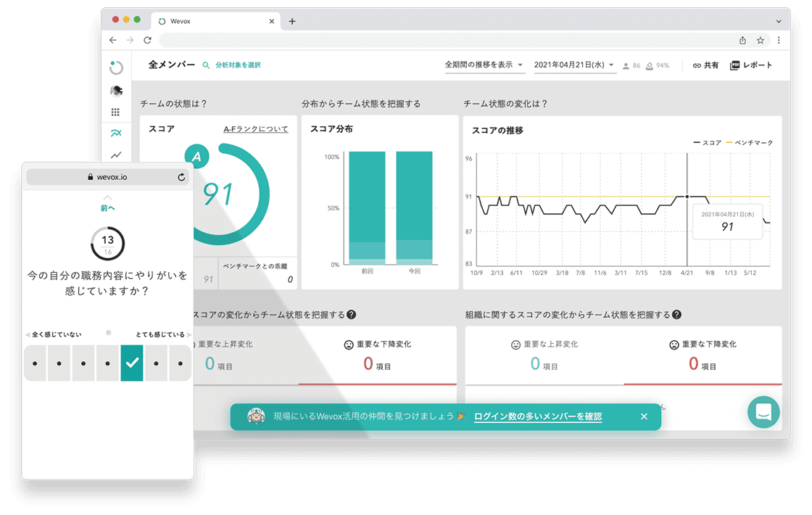The image size is (812, 515).
Task: Reload the wevox.io mobile page
Action: (181, 177)
